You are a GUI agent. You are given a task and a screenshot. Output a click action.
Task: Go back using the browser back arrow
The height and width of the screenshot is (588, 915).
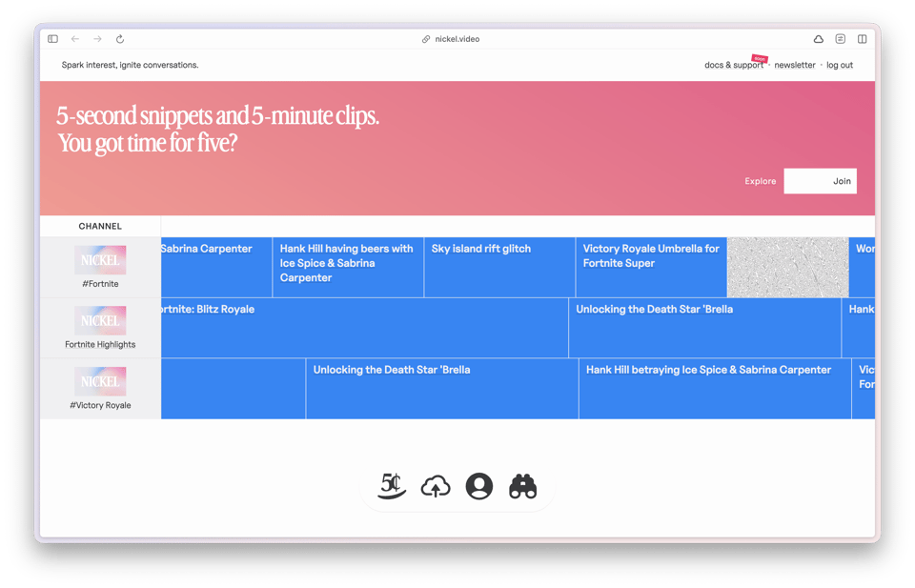[75, 39]
